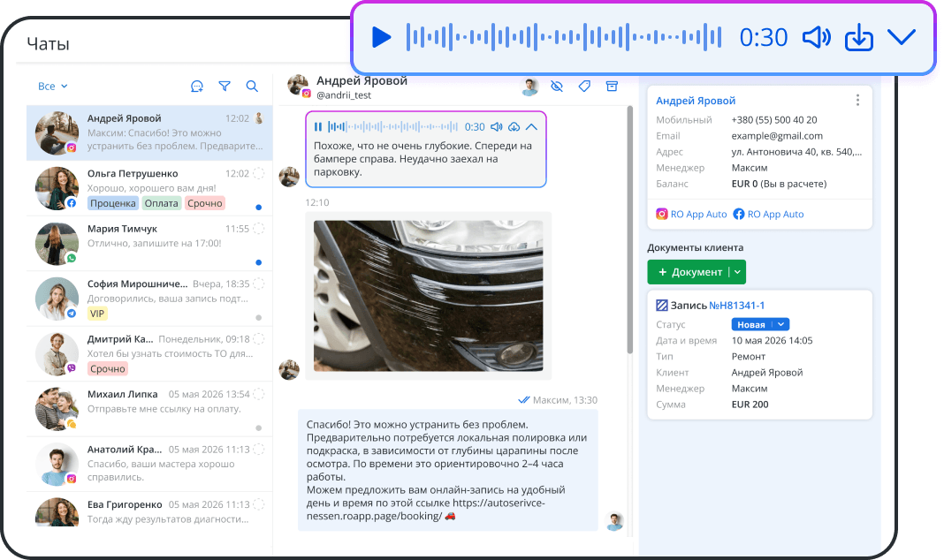
Task: Toggle assignee circle on Мария Тимчук
Action: point(259,229)
